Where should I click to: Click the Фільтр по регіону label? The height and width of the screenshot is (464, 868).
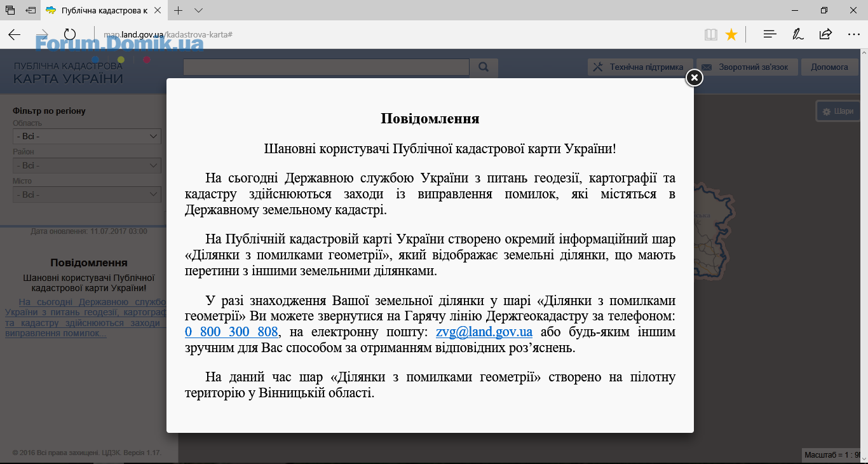(x=49, y=111)
